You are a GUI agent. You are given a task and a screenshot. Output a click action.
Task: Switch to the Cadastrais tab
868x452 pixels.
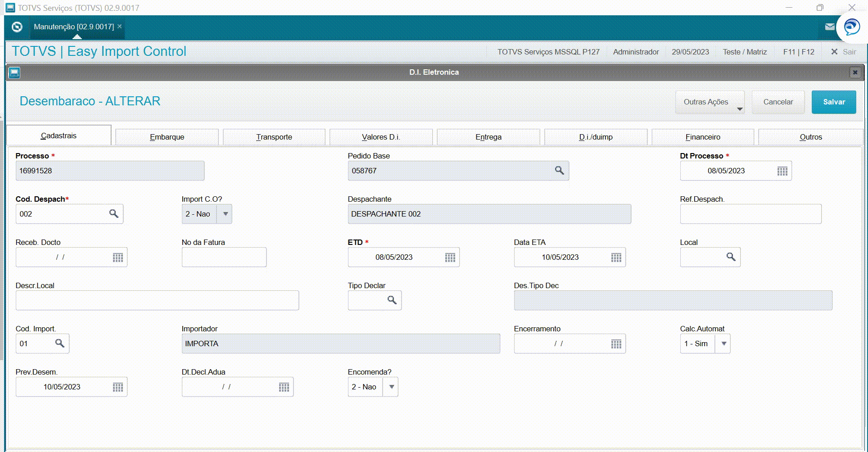pos(59,136)
